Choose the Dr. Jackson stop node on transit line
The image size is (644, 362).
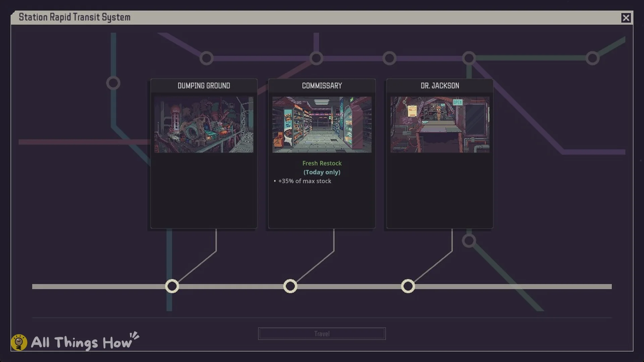pos(408,286)
